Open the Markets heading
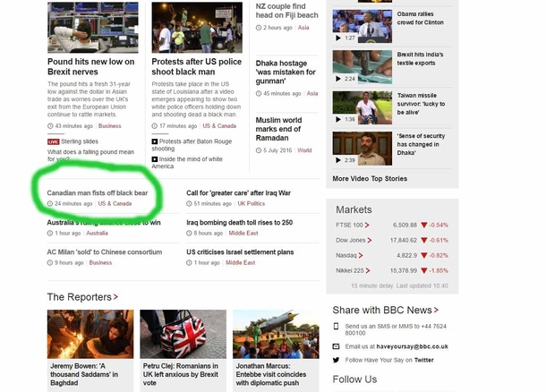The height and width of the screenshot is (392, 546). pyautogui.click(x=354, y=209)
